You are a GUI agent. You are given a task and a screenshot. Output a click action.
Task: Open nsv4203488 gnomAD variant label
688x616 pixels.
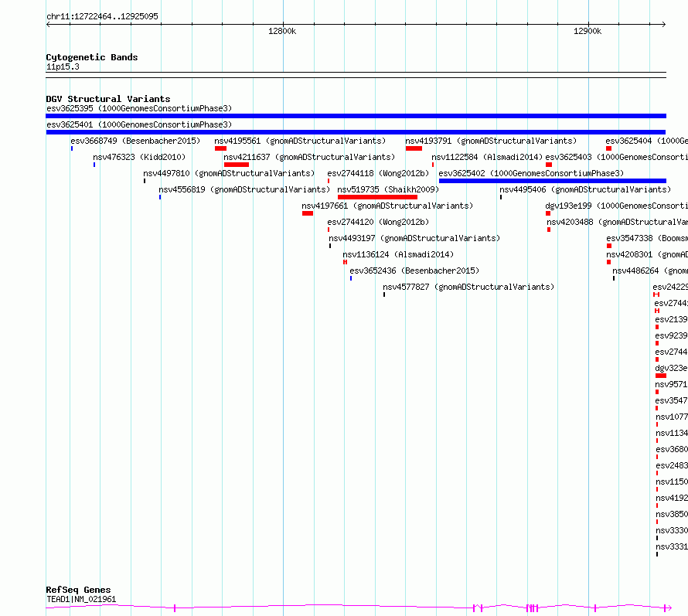pyautogui.click(x=618, y=222)
